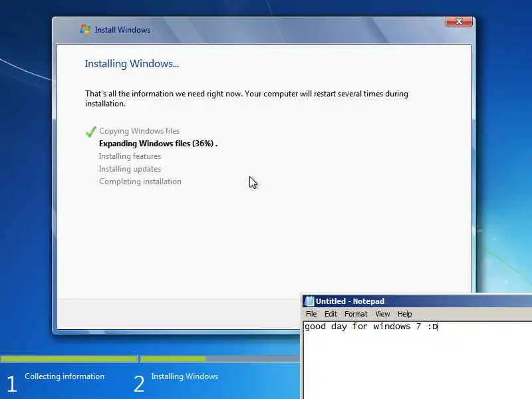Click the green checkmark beside Copying Windows files

(x=90, y=132)
